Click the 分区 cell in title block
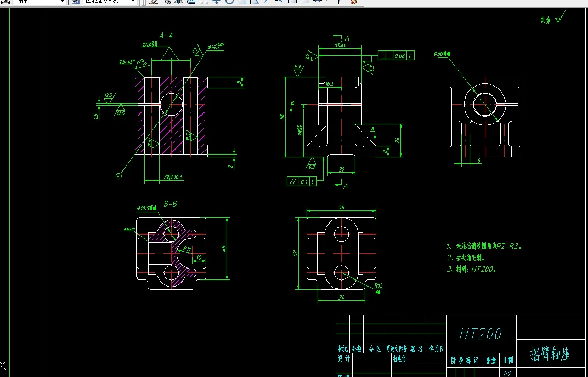This screenshot has height=377, width=588. pyautogui.click(x=375, y=349)
